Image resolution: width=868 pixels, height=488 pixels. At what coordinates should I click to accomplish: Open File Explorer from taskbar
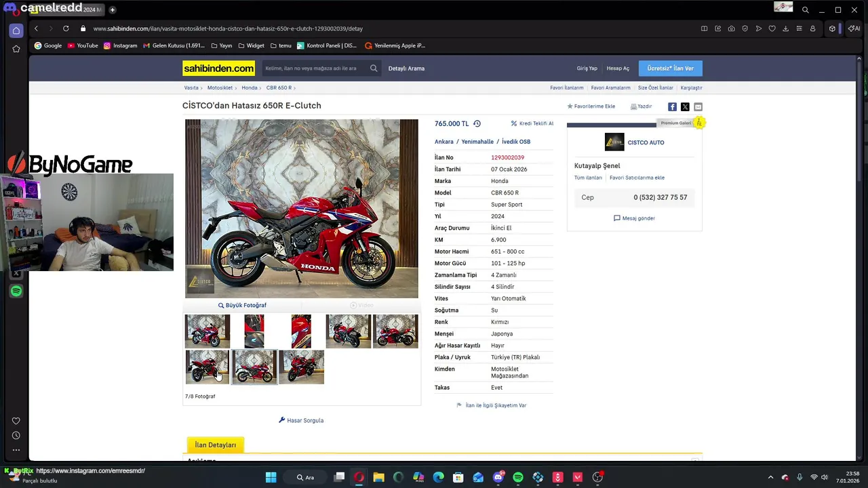(378, 477)
